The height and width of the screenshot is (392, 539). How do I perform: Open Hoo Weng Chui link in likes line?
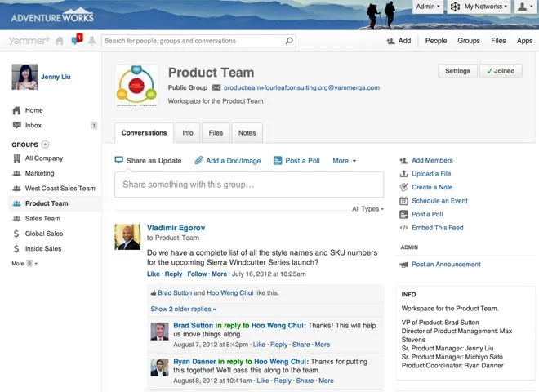click(230, 293)
